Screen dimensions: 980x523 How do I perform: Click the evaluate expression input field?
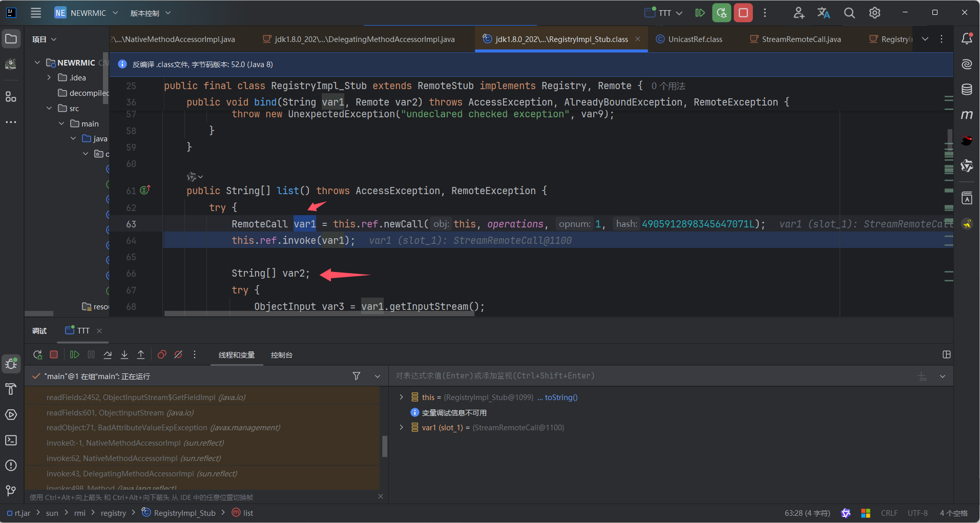click(x=653, y=376)
